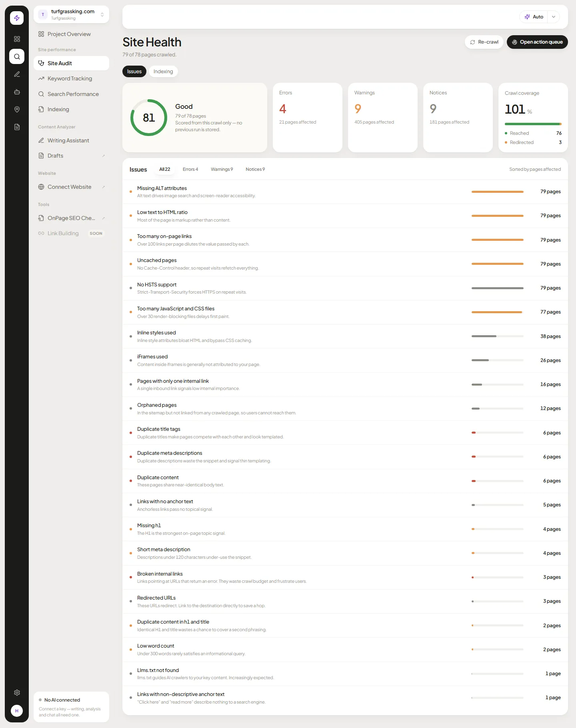Open the Llms.txt not found issue
576x728 pixels.
pos(345,674)
